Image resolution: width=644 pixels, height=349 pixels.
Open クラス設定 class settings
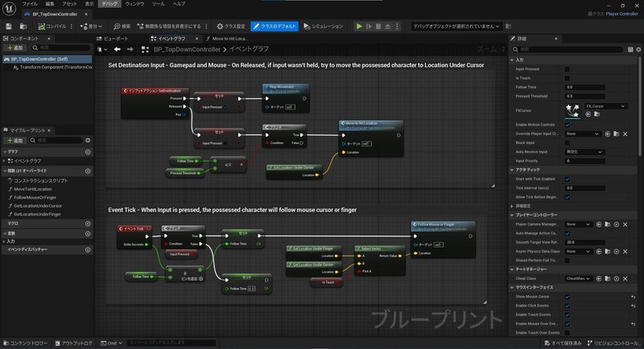pyautogui.click(x=231, y=27)
